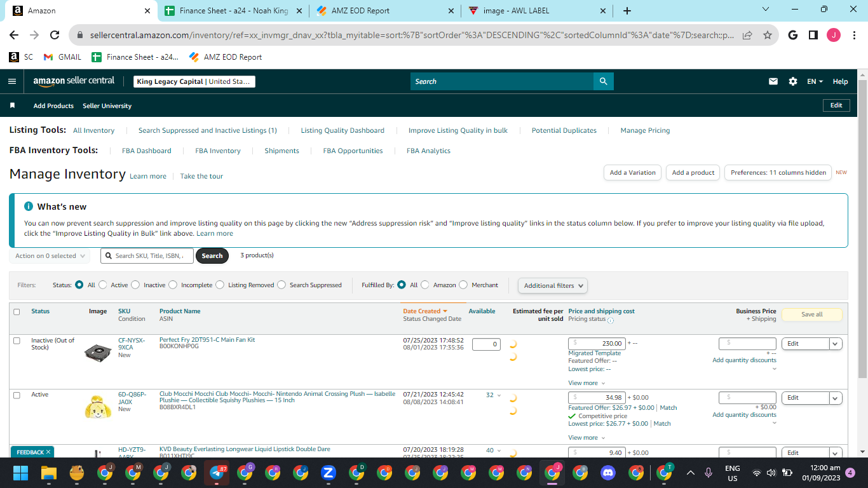
Task: Click the Google icon in the Chrome toolbar
Action: click(792, 36)
